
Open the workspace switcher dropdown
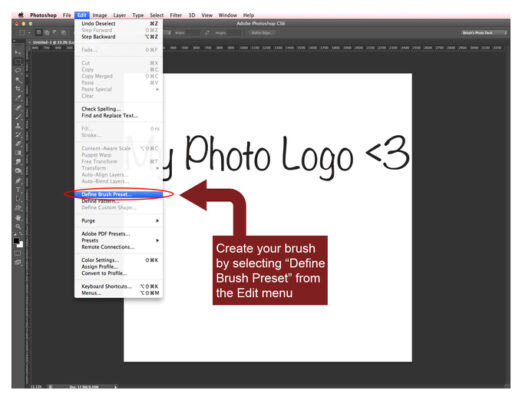(x=484, y=33)
